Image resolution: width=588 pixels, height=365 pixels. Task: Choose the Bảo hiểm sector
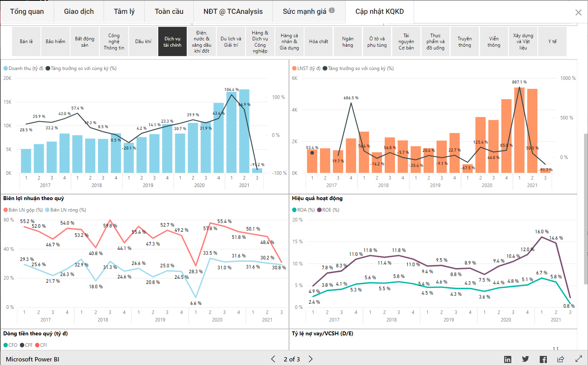pos(55,42)
